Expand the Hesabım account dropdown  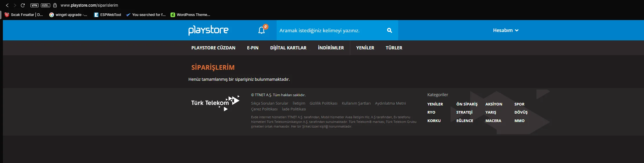pos(506,30)
